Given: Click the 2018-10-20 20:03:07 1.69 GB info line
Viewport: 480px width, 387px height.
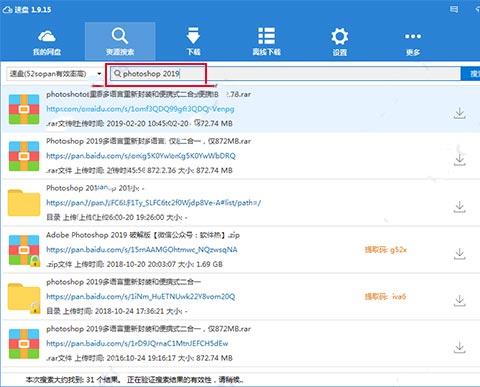Looking at the screenshot, I should pyautogui.click(x=134, y=264).
